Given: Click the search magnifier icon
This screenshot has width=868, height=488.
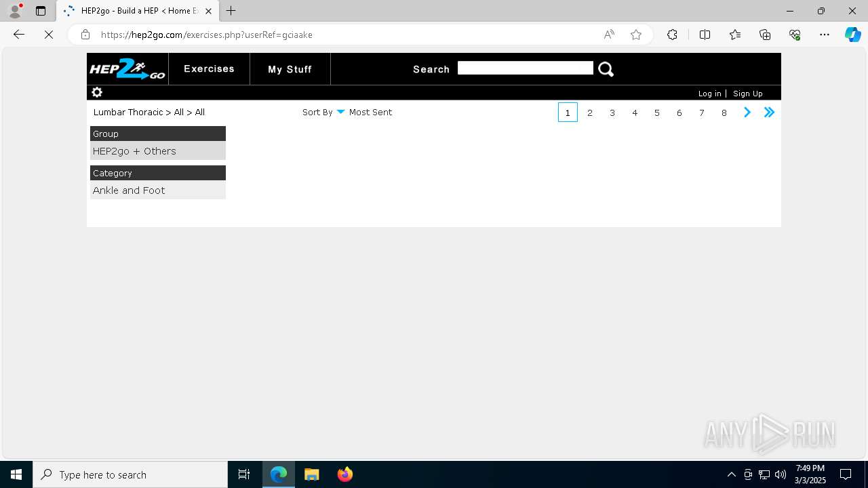Looking at the screenshot, I should point(606,69).
